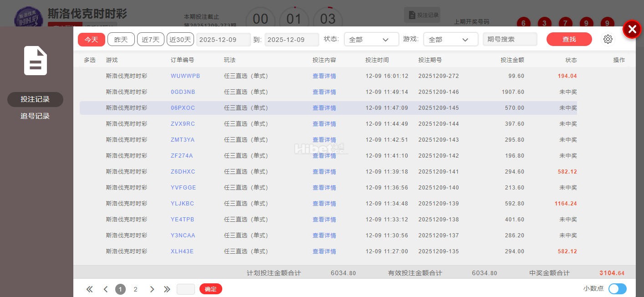644x297 pixels.
Task: Jump to the last page arrow
Action: click(x=167, y=289)
